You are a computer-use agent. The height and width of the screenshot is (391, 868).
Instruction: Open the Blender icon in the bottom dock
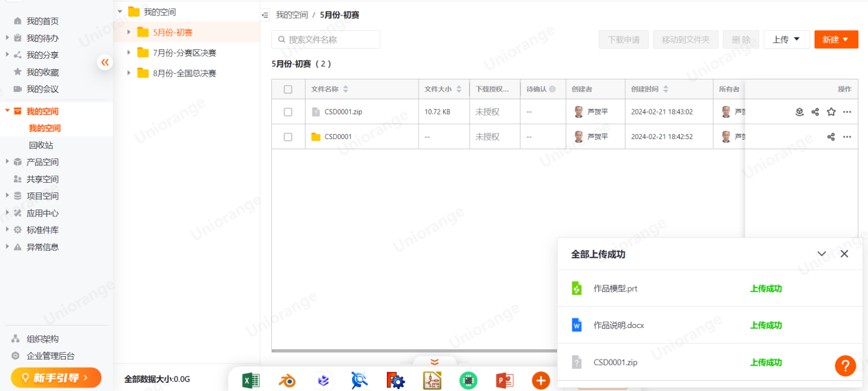tap(287, 380)
